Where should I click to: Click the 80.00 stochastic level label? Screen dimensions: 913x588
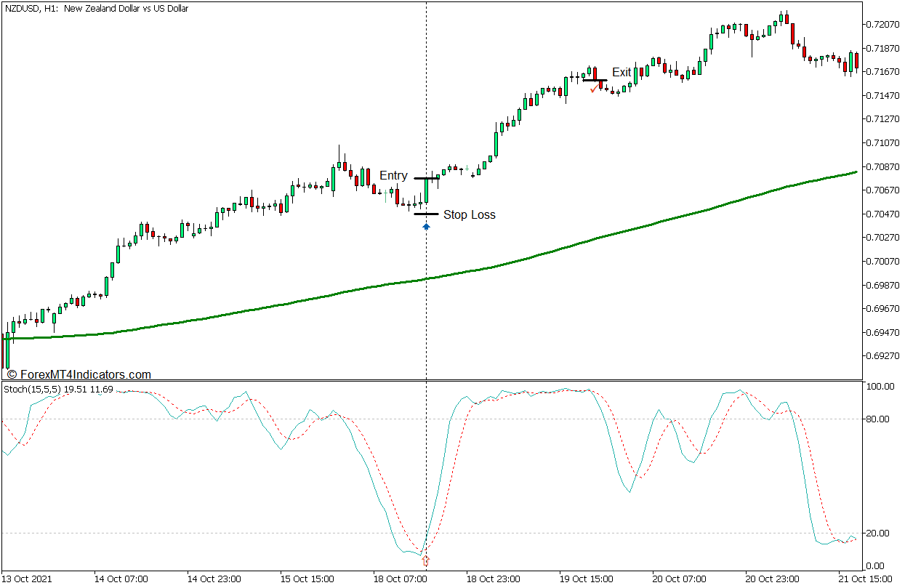879,419
